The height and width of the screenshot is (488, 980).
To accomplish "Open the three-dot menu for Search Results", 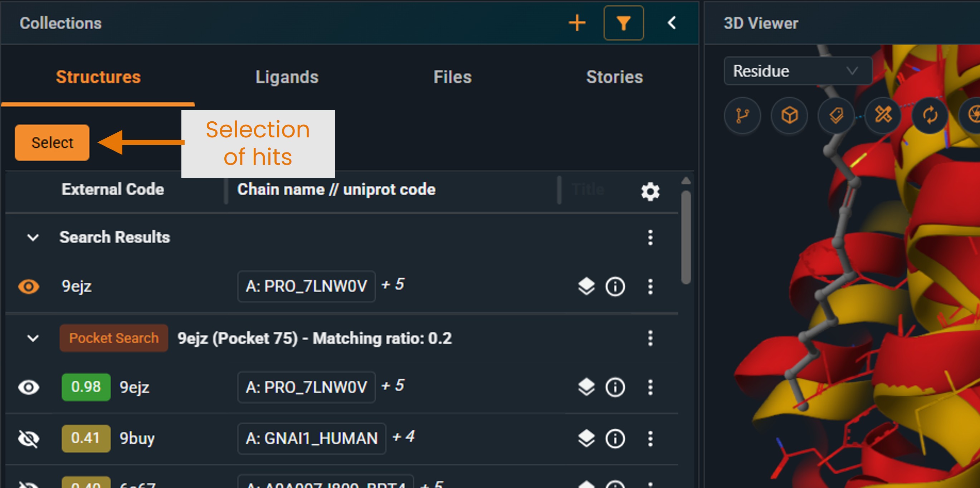I will 650,237.
